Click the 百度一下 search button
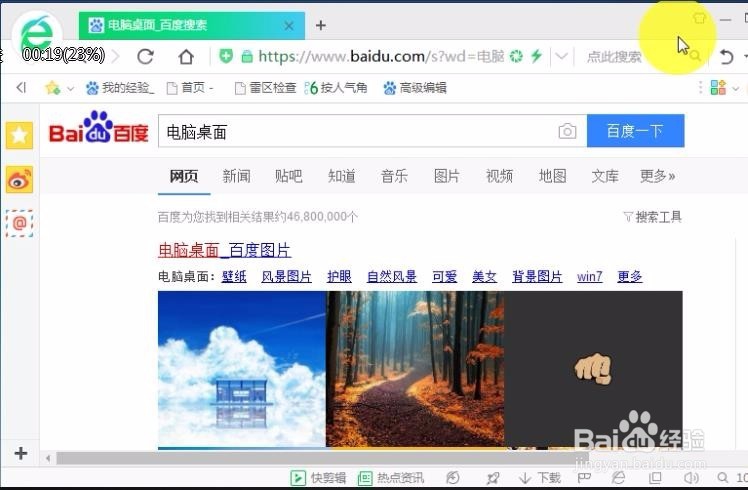The width and height of the screenshot is (748, 490). (635, 131)
